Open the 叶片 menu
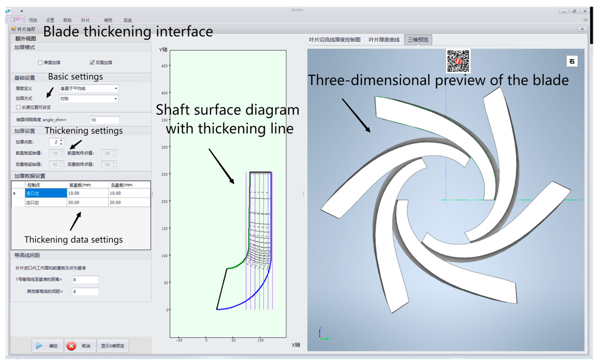 (x=85, y=20)
